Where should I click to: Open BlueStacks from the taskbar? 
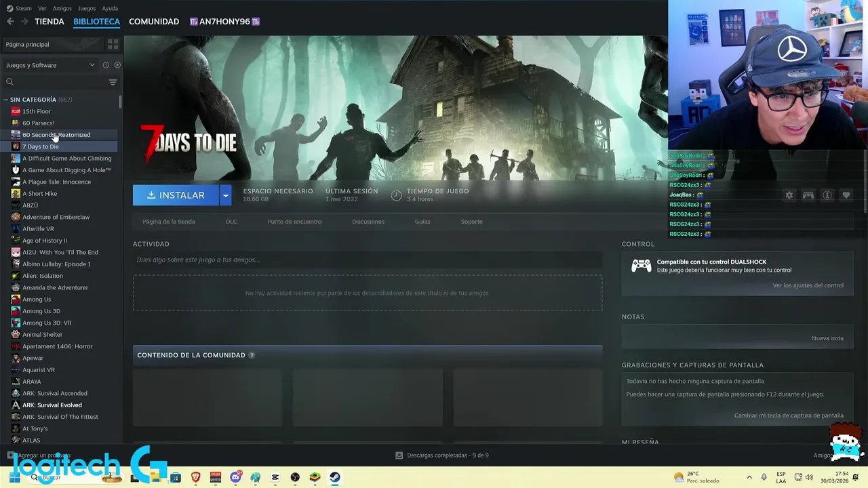315,477
